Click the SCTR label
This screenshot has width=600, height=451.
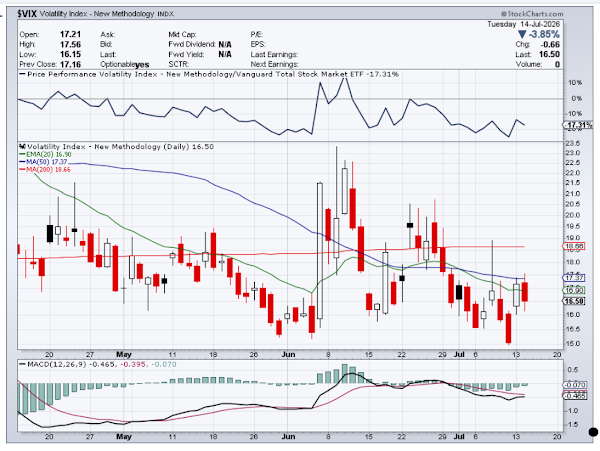click(x=179, y=64)
